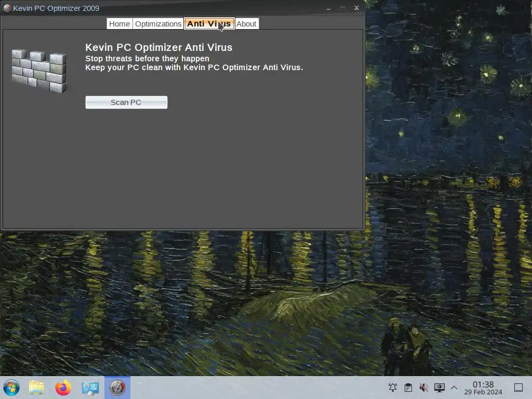This screenshot has height=399, width=532.
Task: Click the muted volume tray icon
Action: point(424,388)
